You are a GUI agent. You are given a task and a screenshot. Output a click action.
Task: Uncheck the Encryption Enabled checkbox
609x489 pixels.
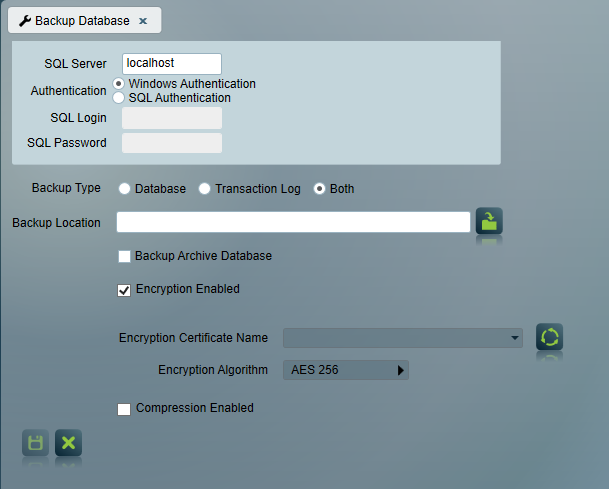coord(124,290)
